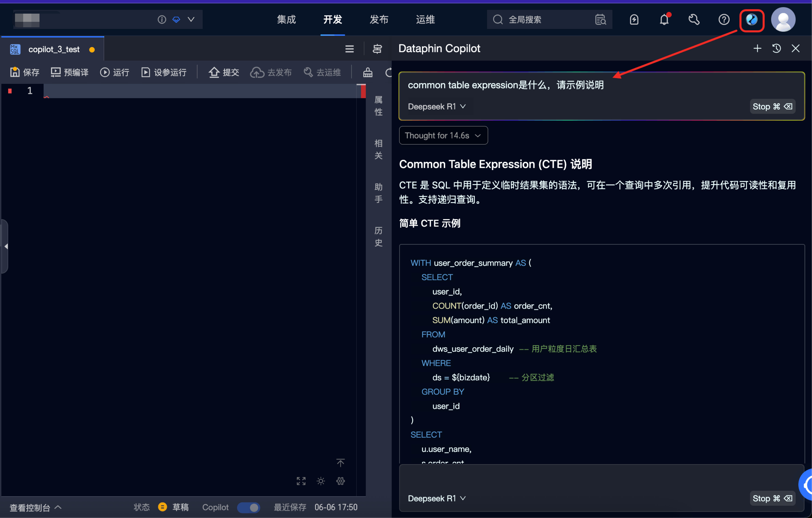The image size is (812, 518).
Task: Open editor settings gear icon
Action: [340, 481]
